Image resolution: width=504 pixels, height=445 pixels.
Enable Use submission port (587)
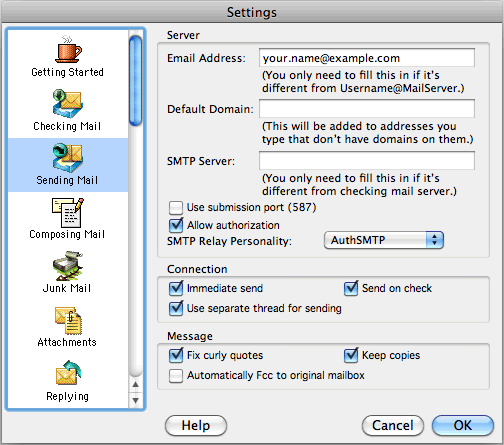[176, 208]
